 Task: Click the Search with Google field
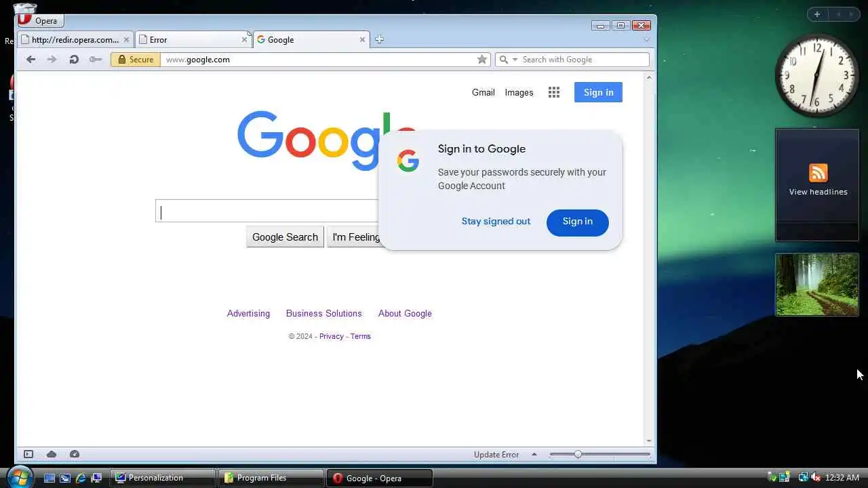click(x=585, y=60)
